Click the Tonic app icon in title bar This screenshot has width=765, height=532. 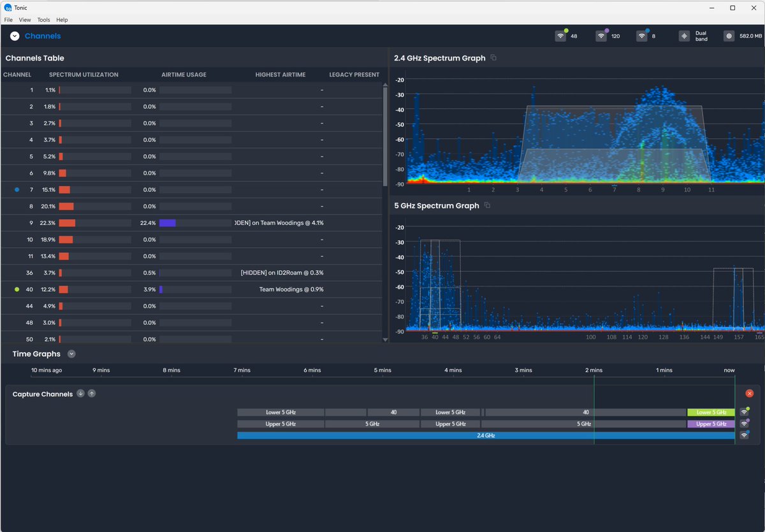[x=6, y=7]
